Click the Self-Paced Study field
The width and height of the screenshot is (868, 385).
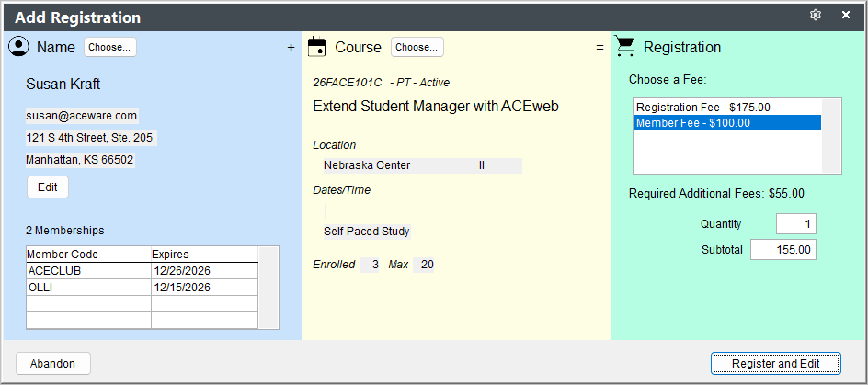pos(367,232)
